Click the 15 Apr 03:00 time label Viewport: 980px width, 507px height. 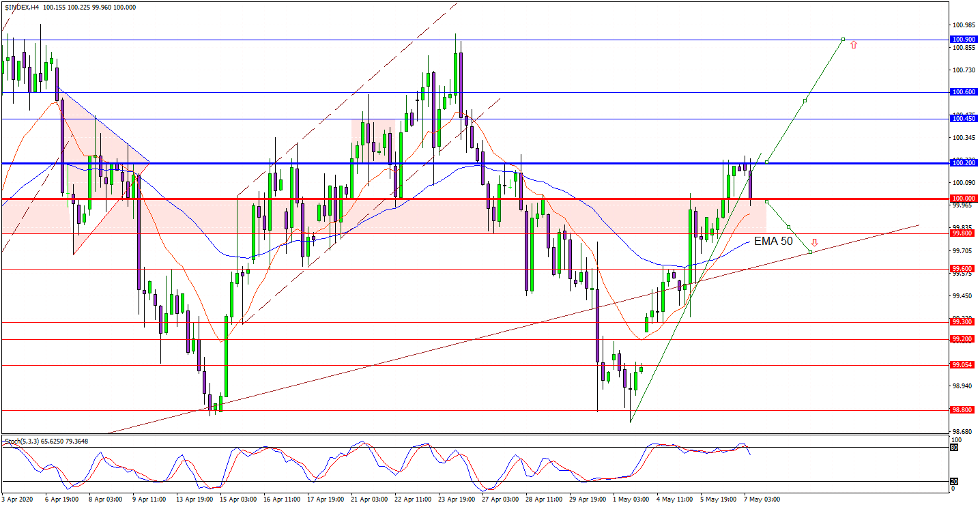coord(239,499)
